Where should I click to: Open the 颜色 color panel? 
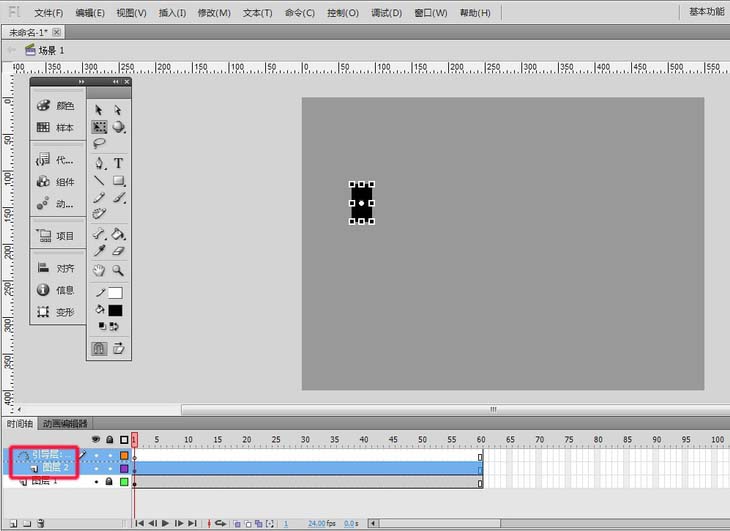click(55, 106)
